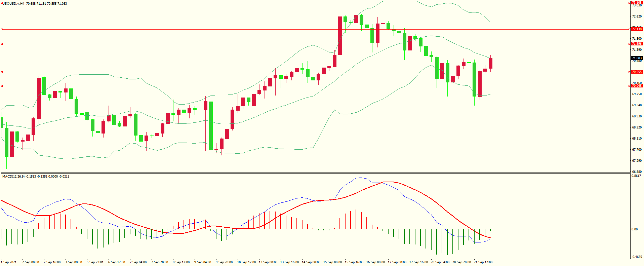Click the 6 Sep 12:00 time label
Viewport: 644px width, 266px height.
click(117, 262)
